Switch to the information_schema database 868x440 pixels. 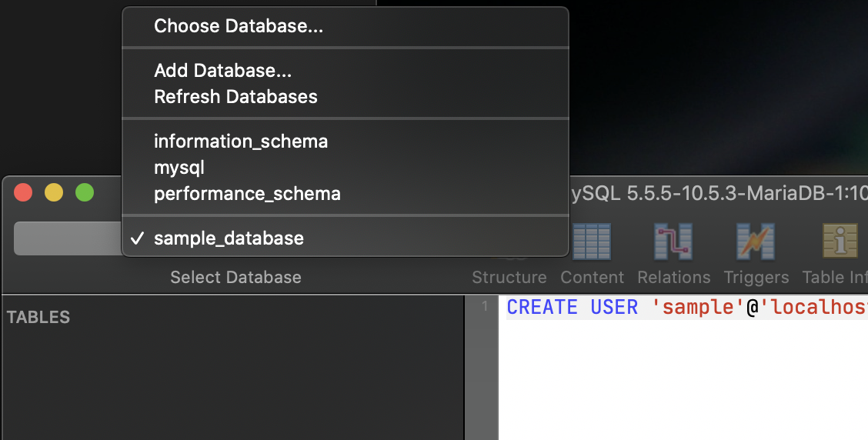(x=241, y=142)
